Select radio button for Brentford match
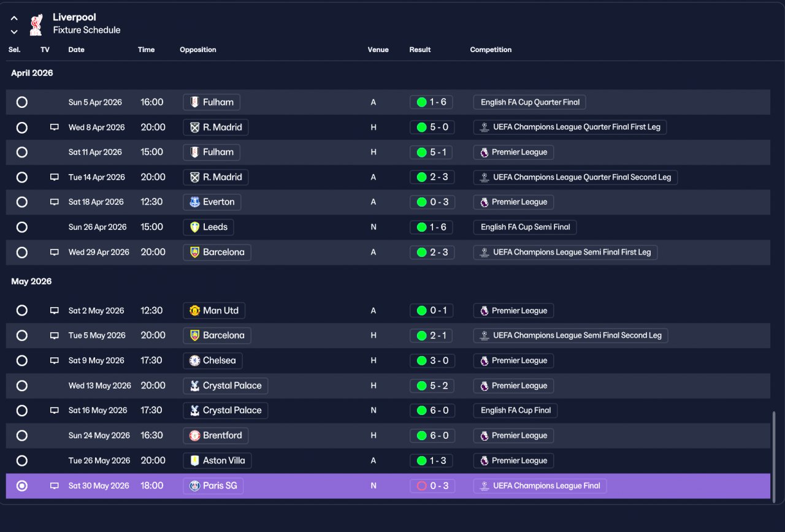This screenshot has height=532, width=785. pos(22,436)
